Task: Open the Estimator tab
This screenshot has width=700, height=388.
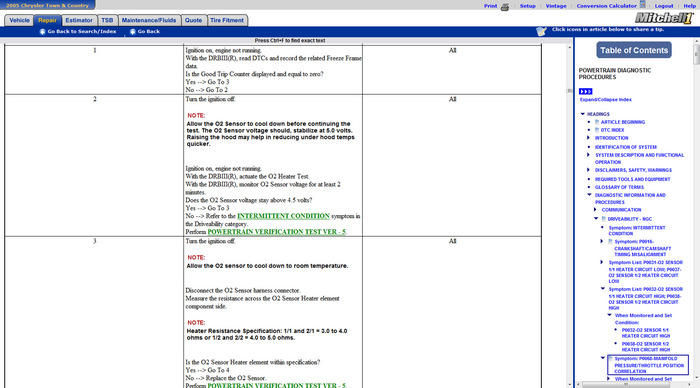Action: coord(79,21)
